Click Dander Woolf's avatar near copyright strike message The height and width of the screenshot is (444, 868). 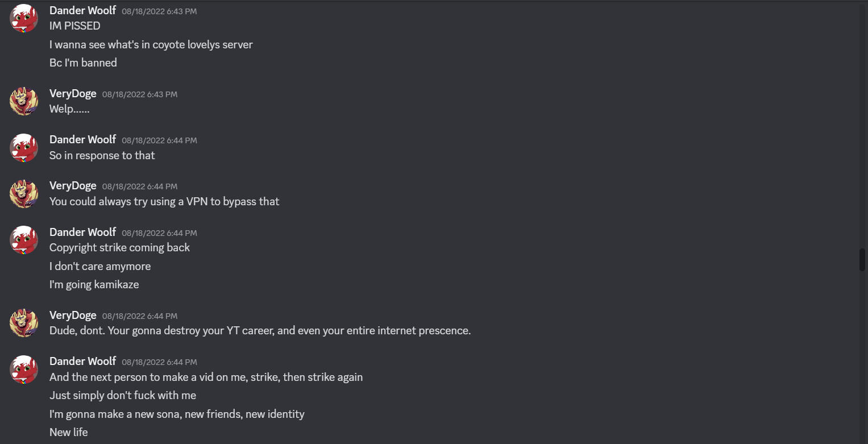click(x=24, y=239)
